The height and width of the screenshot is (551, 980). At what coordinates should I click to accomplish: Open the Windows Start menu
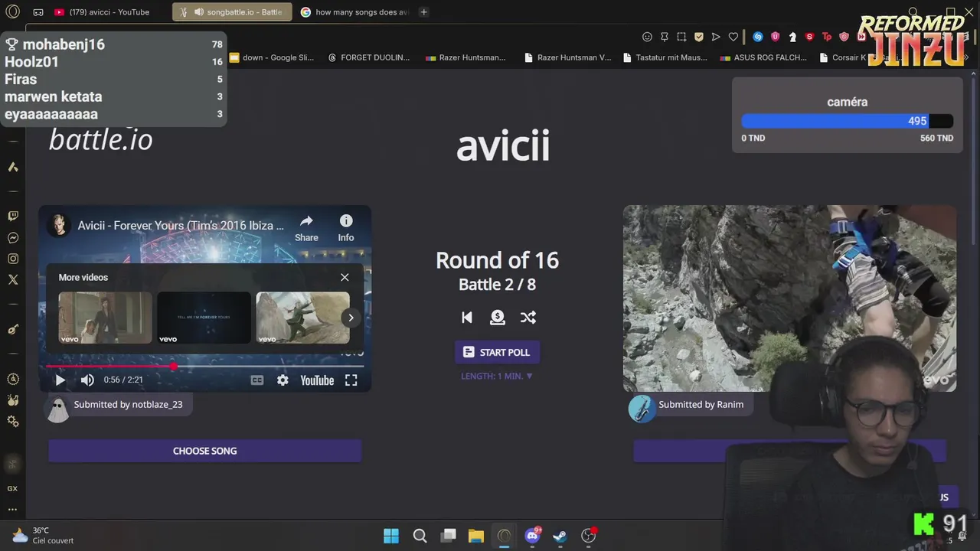click(391, 536)
